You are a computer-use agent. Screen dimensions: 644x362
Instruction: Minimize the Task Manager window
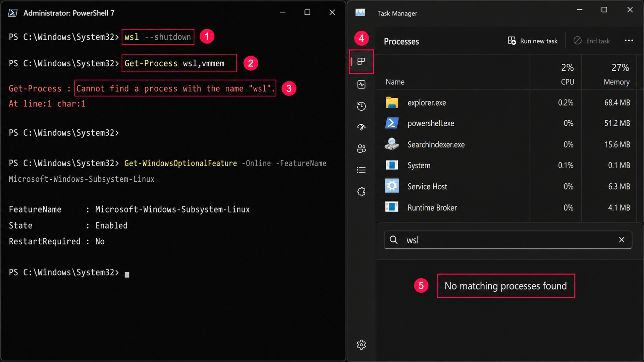pos(579,10)
